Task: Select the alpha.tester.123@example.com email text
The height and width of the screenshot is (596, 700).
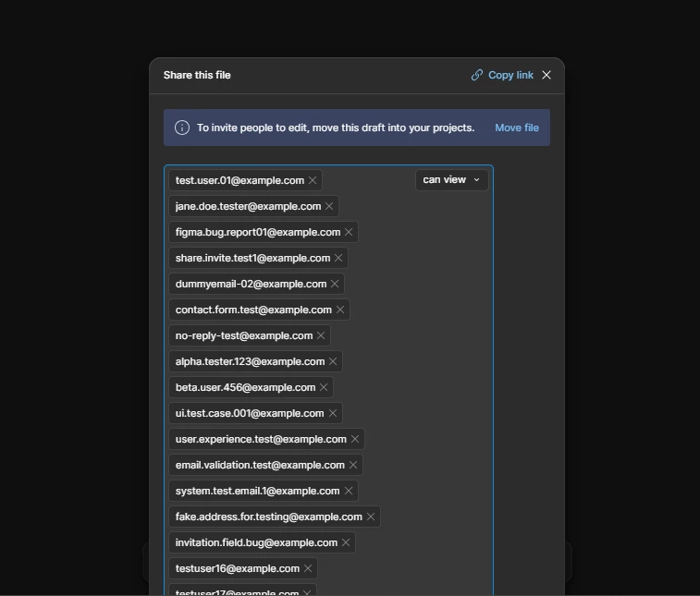Action: tap(250, 361)
